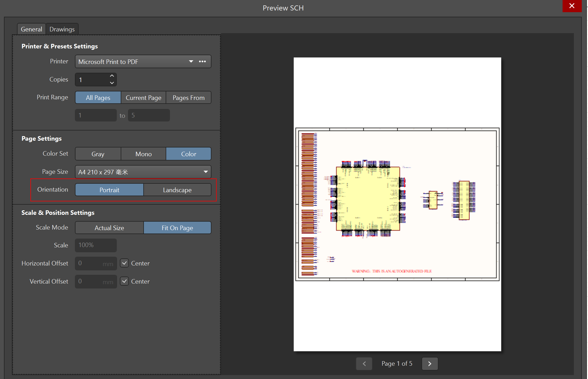
Task: Click the schematic page preview thumbnail
Action: pos(397,204)
